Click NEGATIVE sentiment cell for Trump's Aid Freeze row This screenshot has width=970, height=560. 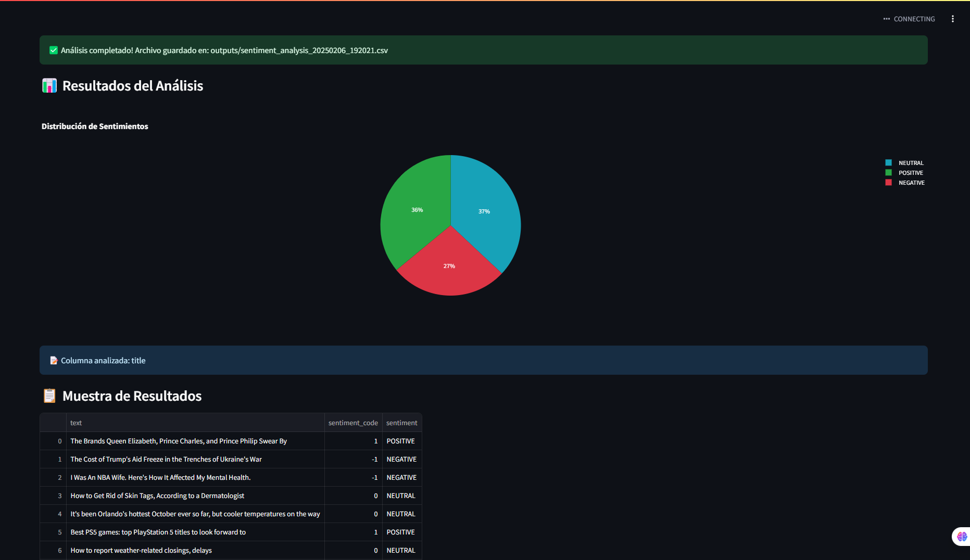402,459
